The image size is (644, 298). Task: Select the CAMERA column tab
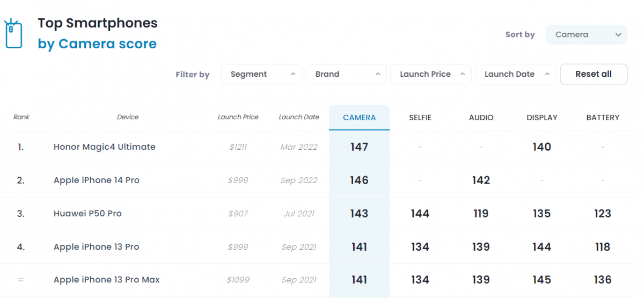[360, 118]
